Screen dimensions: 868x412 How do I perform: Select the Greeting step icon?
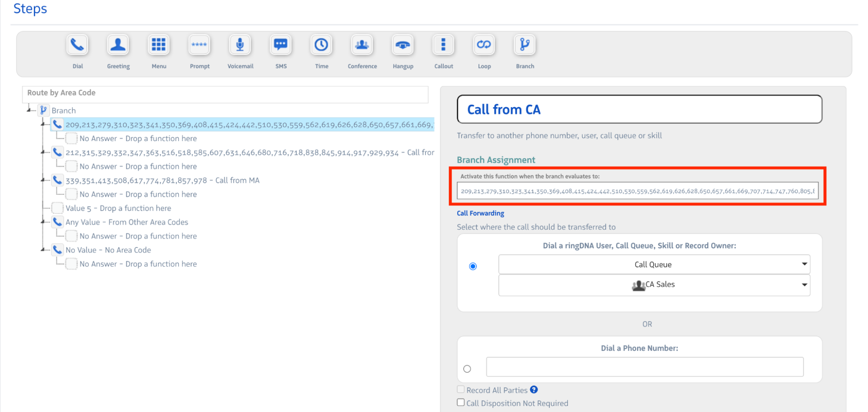click(118, 45)
